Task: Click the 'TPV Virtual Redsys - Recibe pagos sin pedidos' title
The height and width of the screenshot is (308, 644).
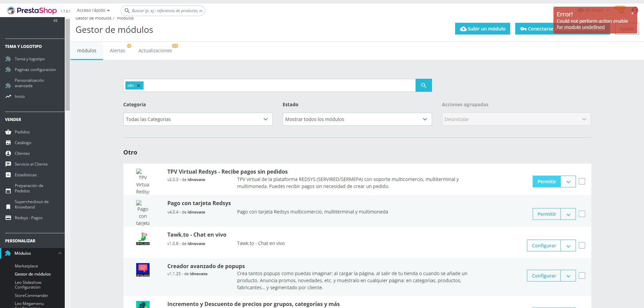Action: pyautogui.click(x=227, y=172)
